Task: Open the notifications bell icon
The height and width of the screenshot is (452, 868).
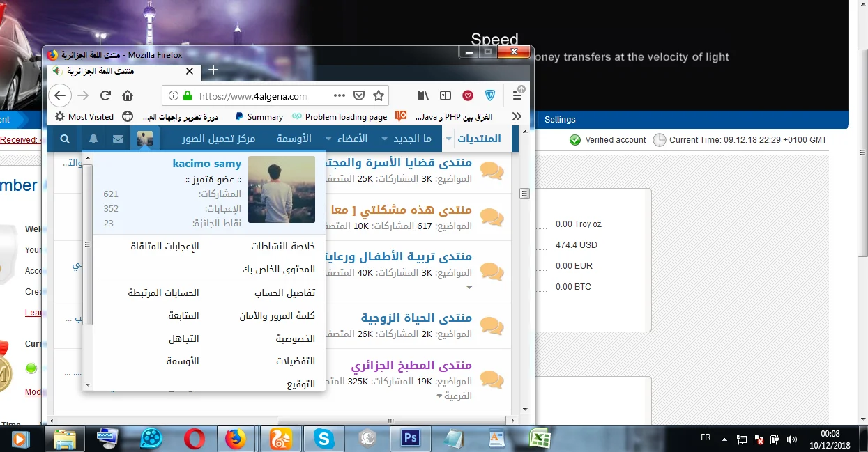Action: [x=93, y=139]
